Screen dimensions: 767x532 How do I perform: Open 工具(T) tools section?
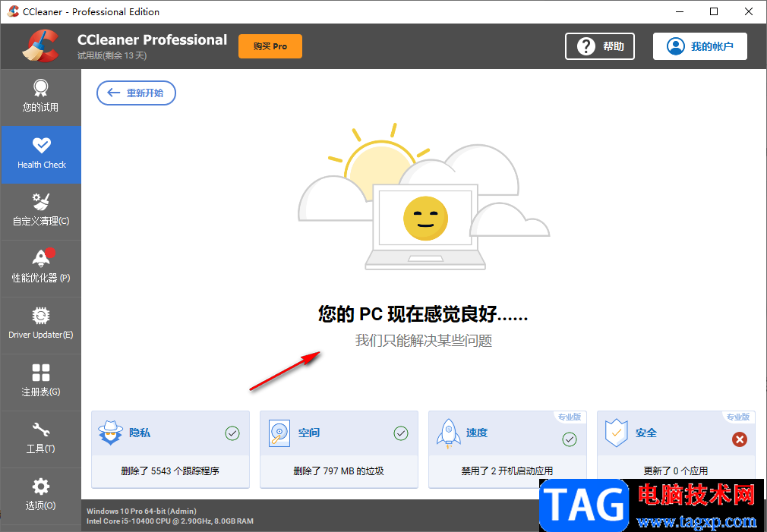(41, 439)
